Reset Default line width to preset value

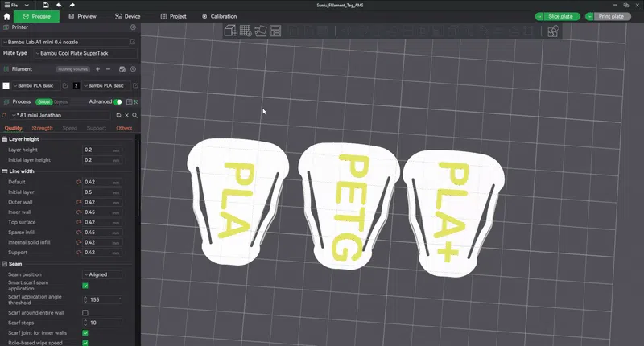pos(78,182)
